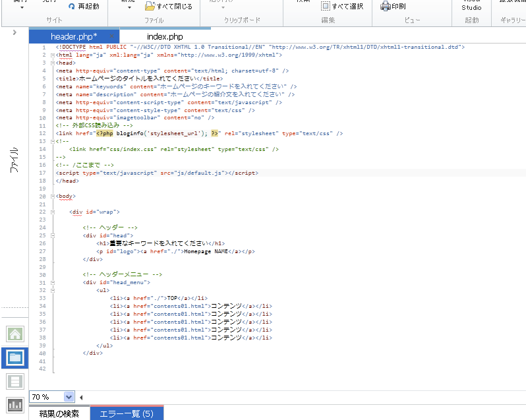
Task: Click すべて閉じる (Close All) in ribbon
Action: point(169,6)
